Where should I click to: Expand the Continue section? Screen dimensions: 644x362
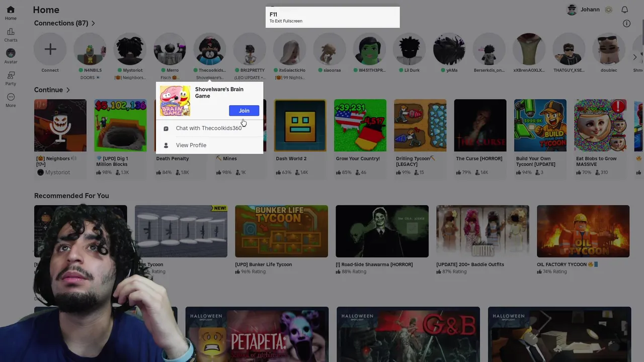[x=52, y=90]
